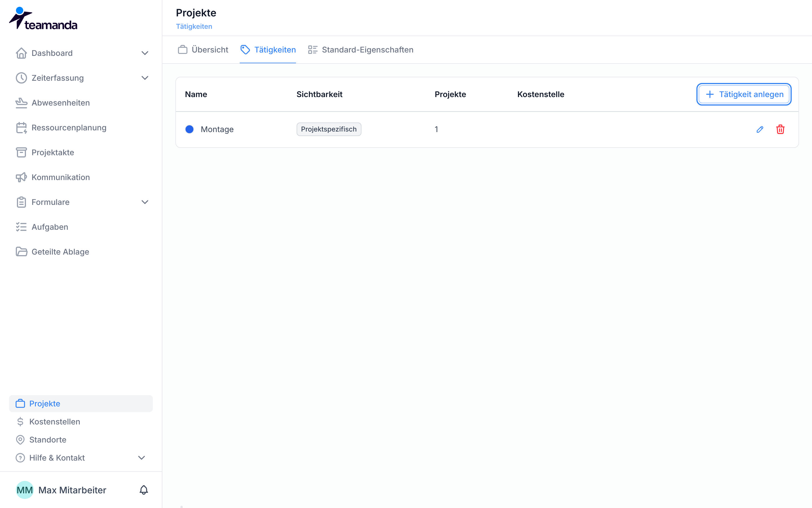
Task: Click the blue color dot beside Montage
Action: (x=189, y=129)
